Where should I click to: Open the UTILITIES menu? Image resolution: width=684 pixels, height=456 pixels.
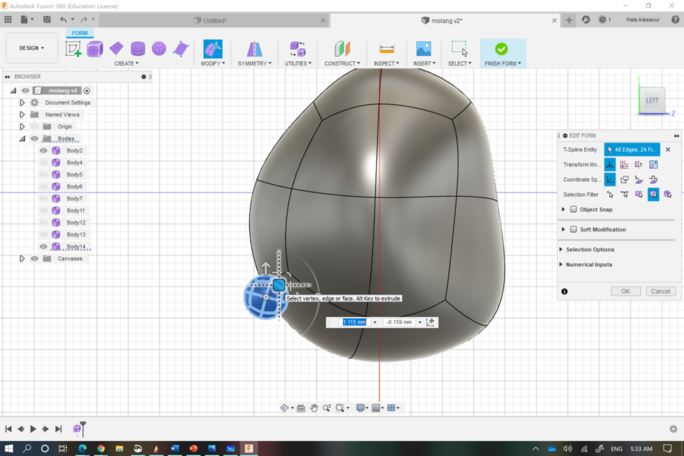click(x=297, y=64)
